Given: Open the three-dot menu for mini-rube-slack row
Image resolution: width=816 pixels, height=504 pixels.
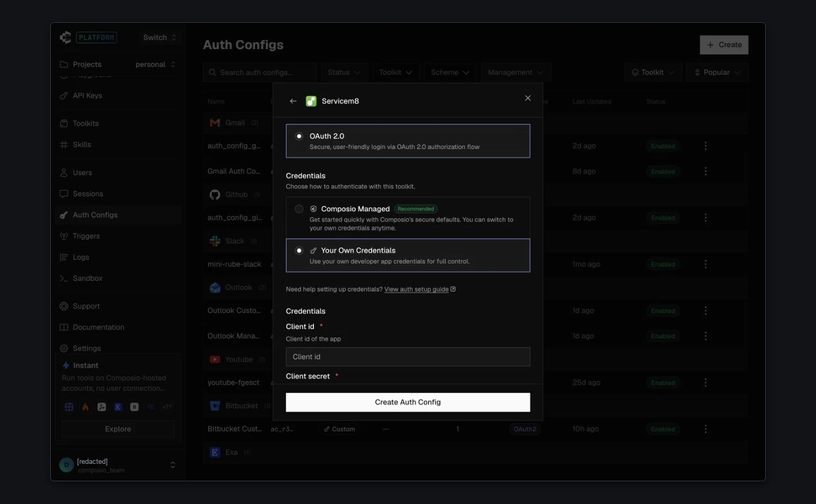Looking at the screenshot, I should tap(706, 264).
